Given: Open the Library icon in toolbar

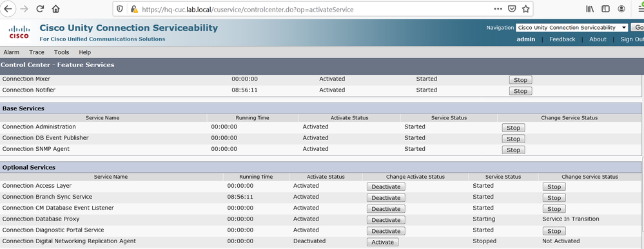Looking at the screenshot, I should point(590,9).
